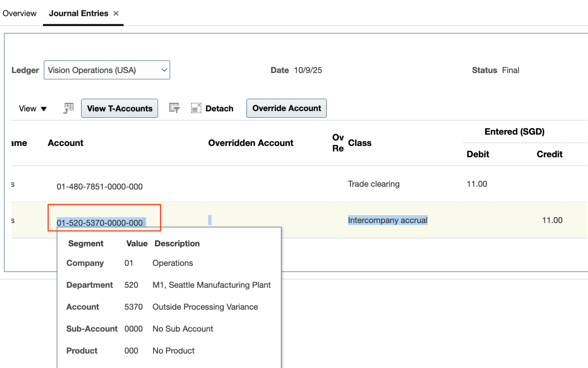
Task: Select account 01-480-7851-0000-000
Action: 100,186
